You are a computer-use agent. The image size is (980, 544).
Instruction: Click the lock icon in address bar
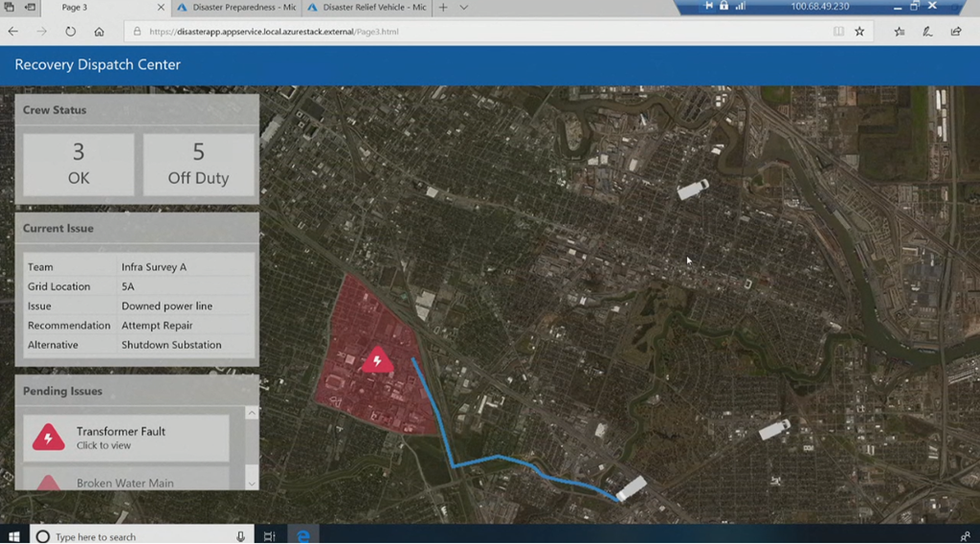coord(137,32)
